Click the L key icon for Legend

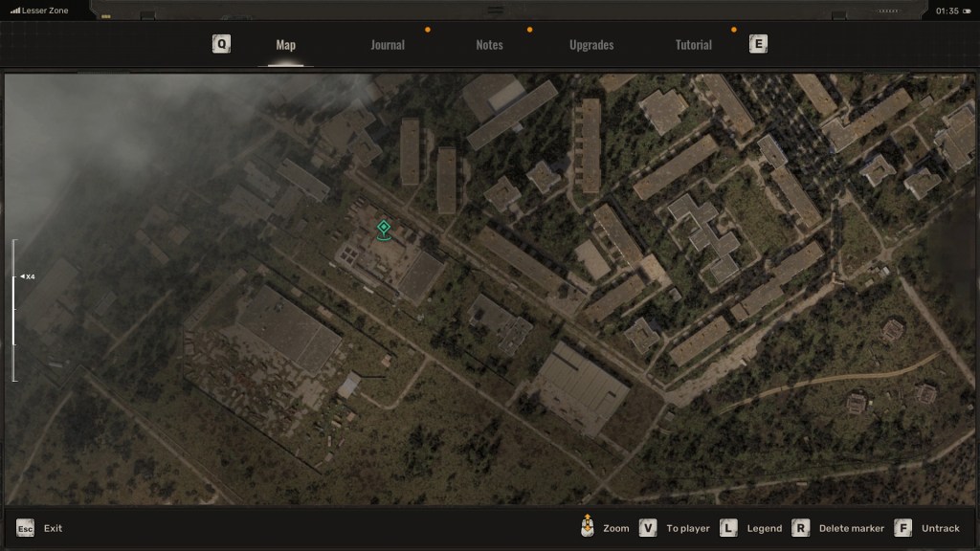pyautogui.click(x=728, y=528)
